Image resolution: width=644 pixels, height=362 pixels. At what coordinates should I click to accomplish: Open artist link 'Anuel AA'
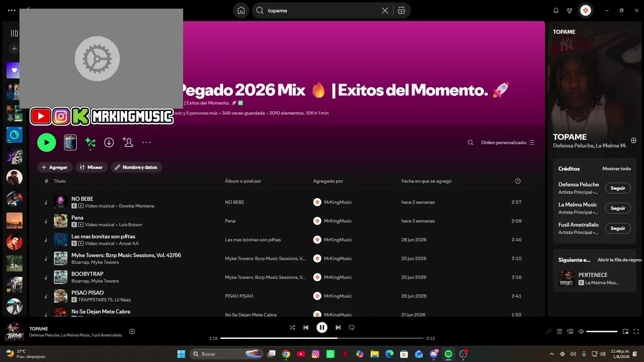(x=129, y=243)
